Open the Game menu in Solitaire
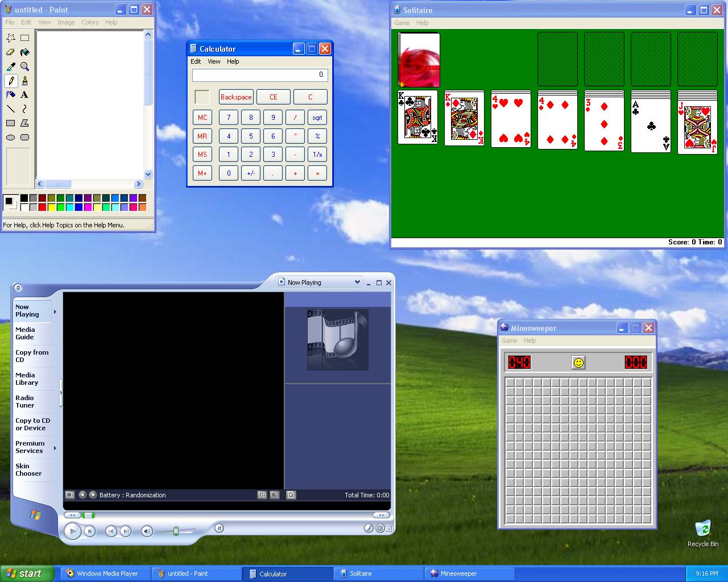This screenshot has width=728, height=582. [402, 23]
